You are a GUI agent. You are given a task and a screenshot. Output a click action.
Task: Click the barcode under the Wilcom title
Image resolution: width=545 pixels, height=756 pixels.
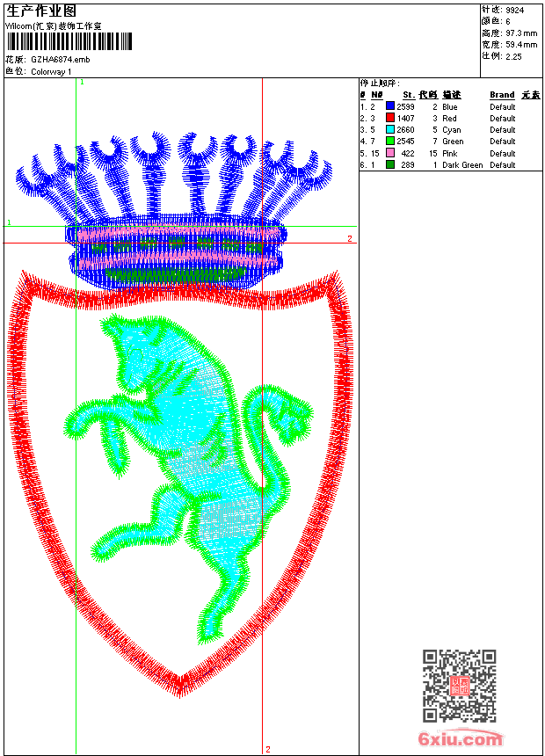pos(69,41)
